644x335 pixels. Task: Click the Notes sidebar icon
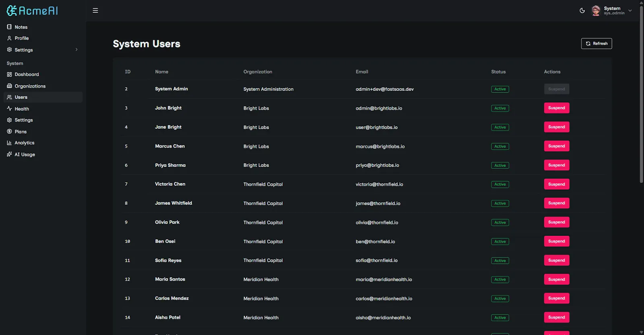tap(9, 27)
